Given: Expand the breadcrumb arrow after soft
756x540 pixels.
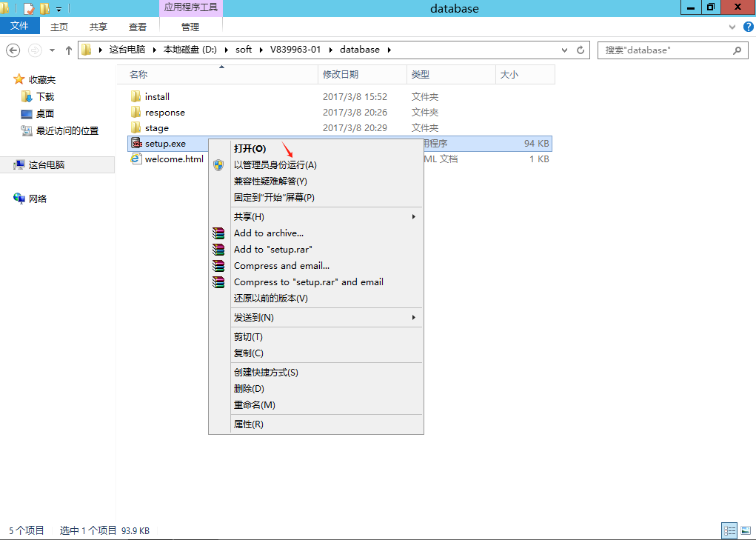Looking at the screenshot, I should (x=261, y=50).
